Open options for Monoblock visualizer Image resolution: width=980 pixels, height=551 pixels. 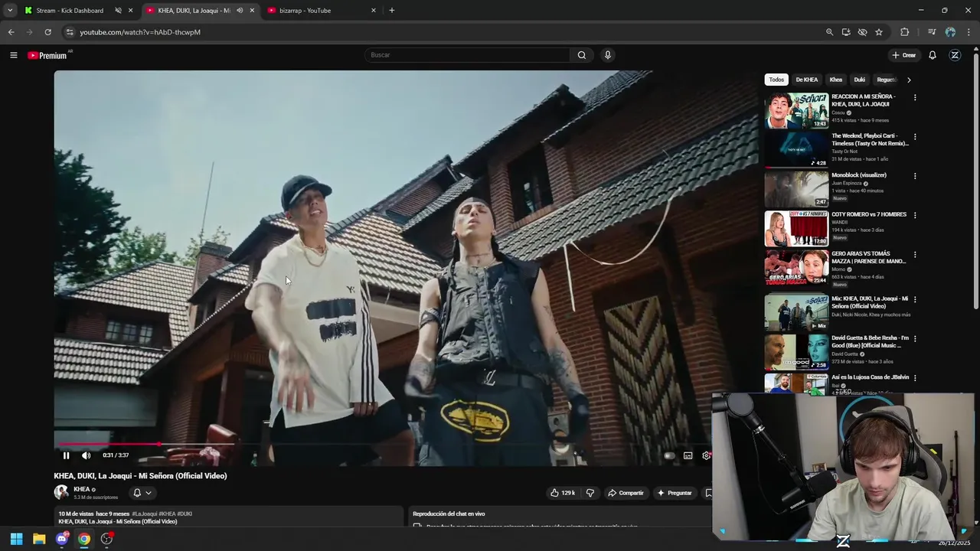click(x=915, y=176)
